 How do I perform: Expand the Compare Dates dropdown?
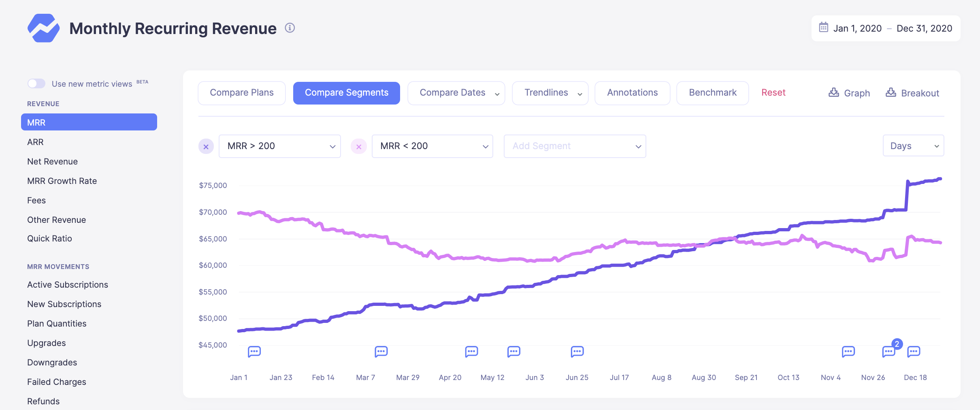pos(456,93)
